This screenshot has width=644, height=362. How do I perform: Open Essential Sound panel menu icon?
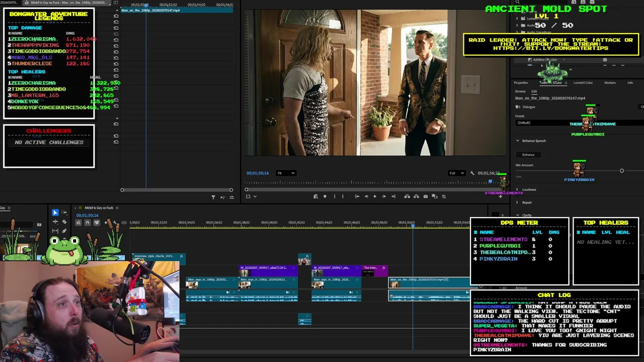pyautogui.click(x=566, y=82)
